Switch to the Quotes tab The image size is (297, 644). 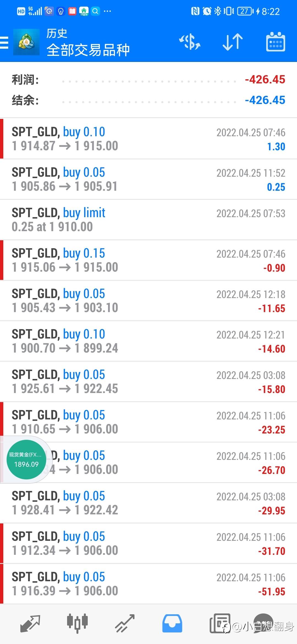pos(30,623)
